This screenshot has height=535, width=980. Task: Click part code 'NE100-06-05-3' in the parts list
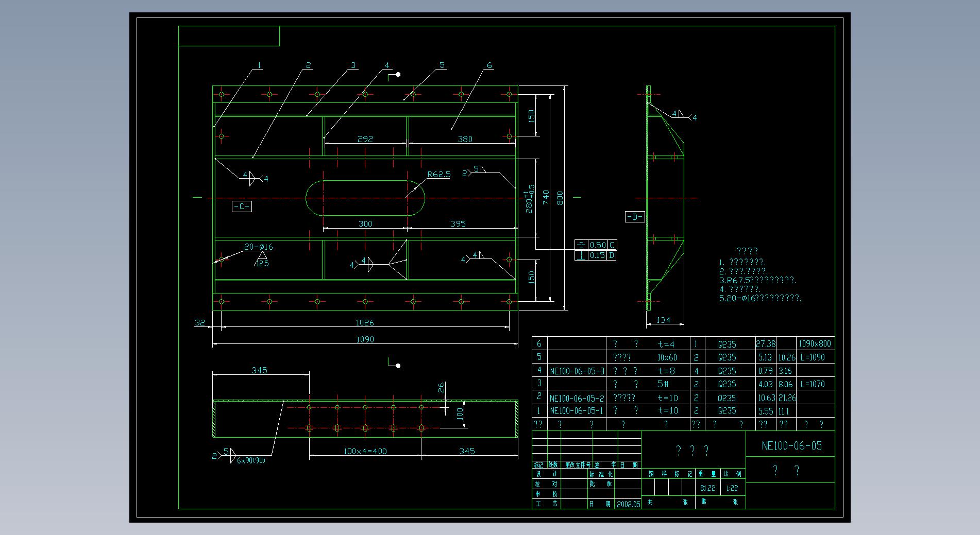pos(577,371)
